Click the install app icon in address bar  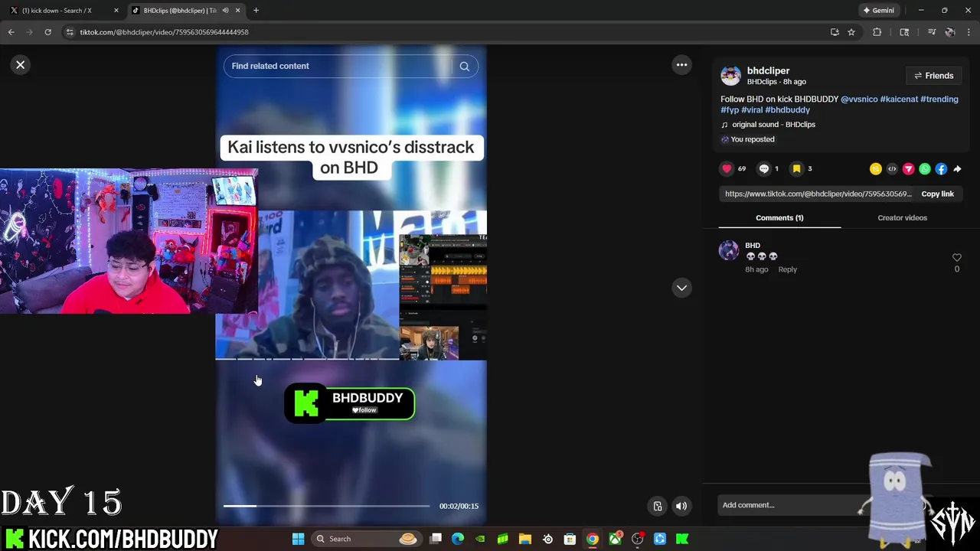pyautogui.click(x=835, y=32)
